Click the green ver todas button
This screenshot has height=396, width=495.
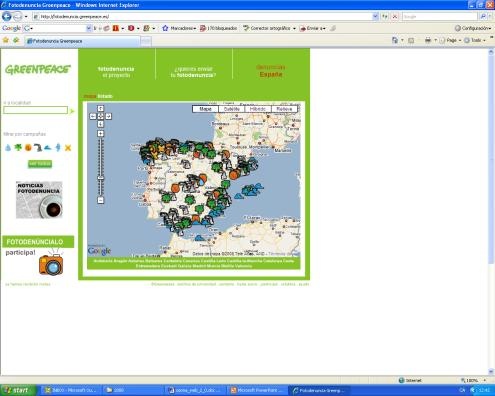coord(40,164)
